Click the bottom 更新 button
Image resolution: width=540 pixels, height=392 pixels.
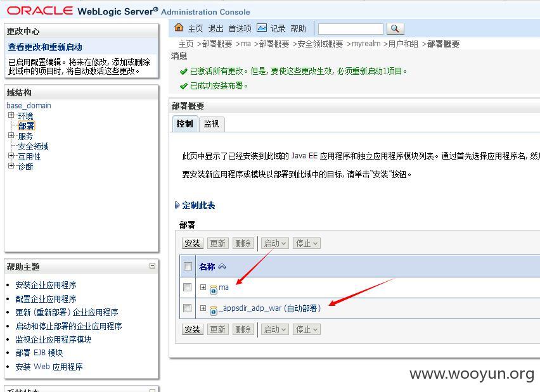pyautogui.click(x=217, y=329)
